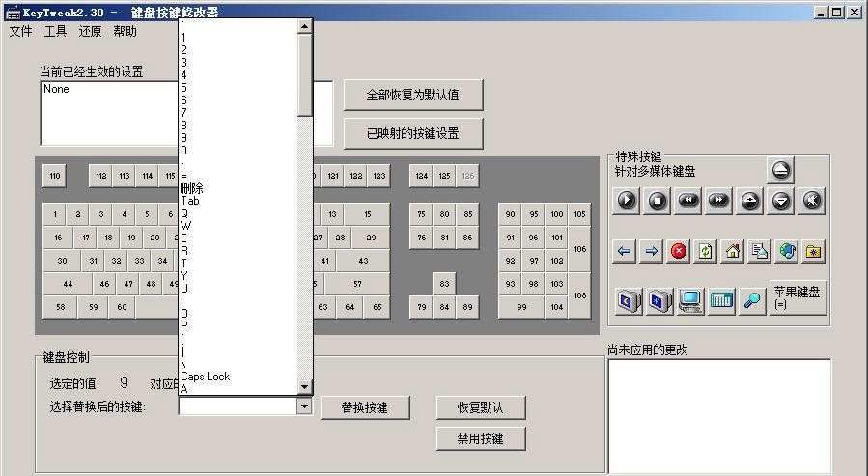Open 已映射的按键设置 button
868x476 pixels.
(x=413, y=133)
